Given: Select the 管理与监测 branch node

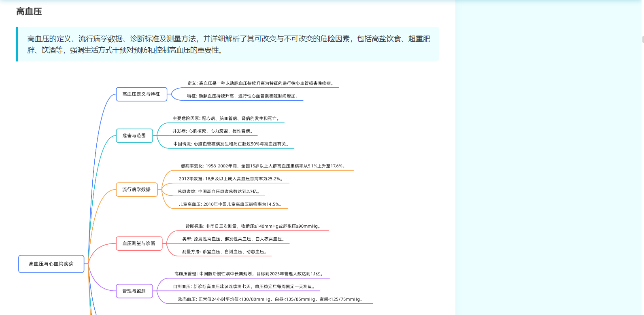Looking at the screenshot, I should tap(134, 291).
